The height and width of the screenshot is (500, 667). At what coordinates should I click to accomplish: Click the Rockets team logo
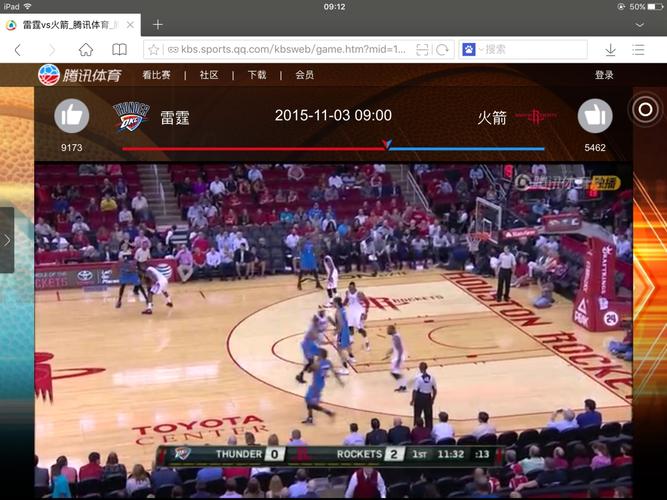coord(531,117)
